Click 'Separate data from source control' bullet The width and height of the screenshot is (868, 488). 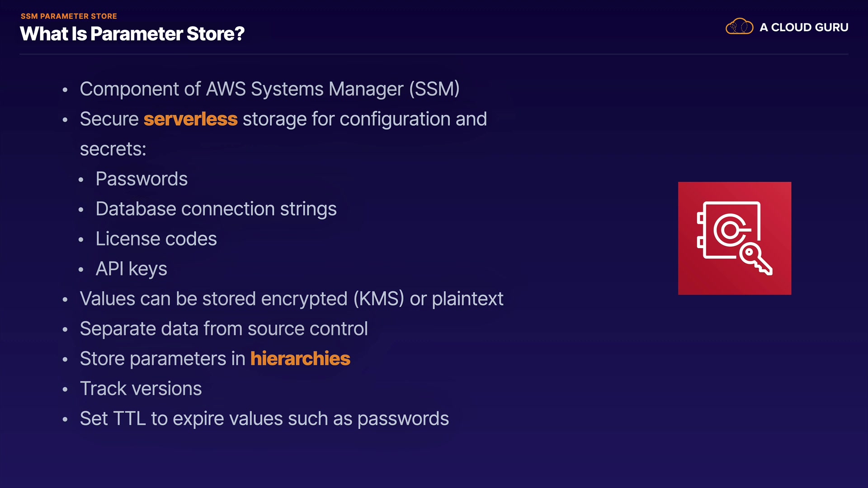(x=223, y=329)
